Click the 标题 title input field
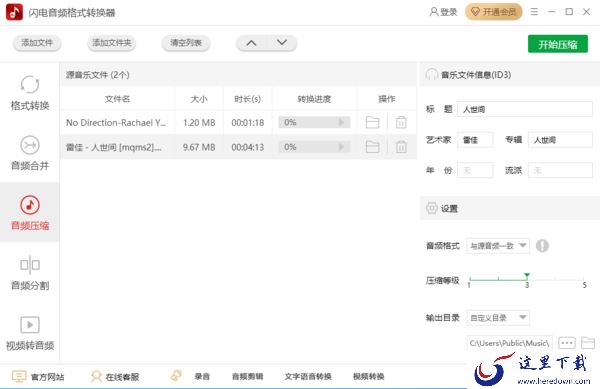This screenshot has width=600, height=389. coord(525,109)
